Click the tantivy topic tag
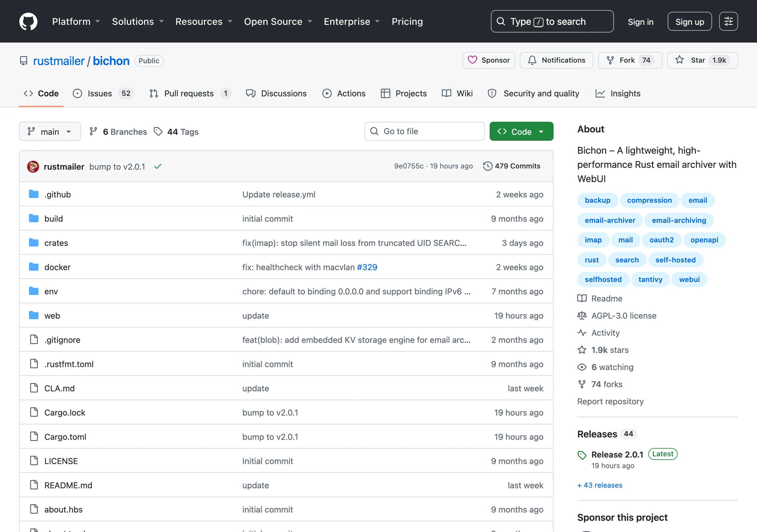 [650, 280]
